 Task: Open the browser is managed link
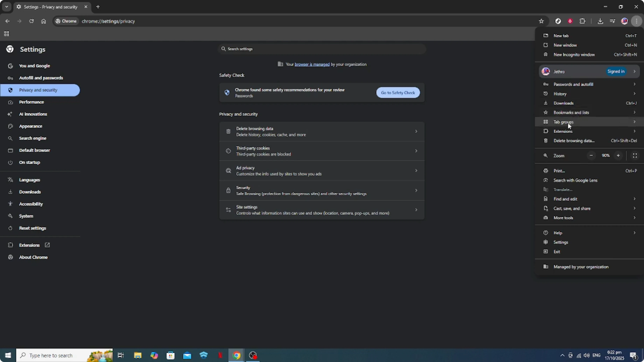click(x=312, y=64)
